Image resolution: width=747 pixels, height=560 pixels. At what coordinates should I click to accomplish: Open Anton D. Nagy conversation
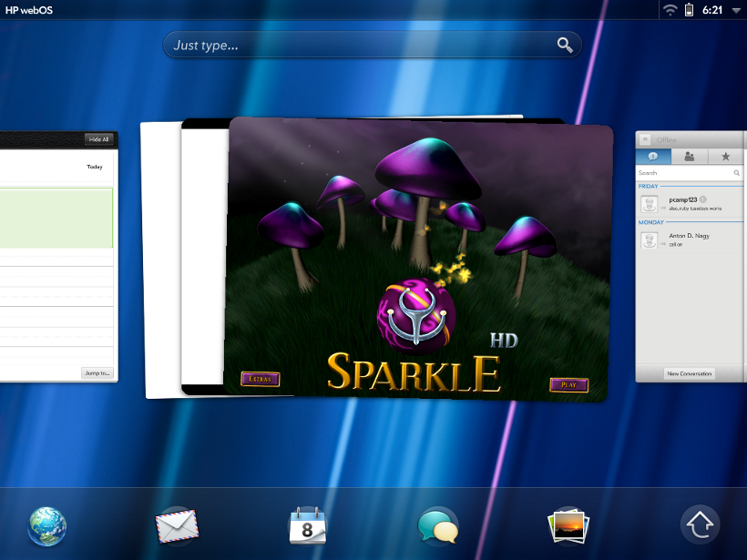[x=690, y=239]
